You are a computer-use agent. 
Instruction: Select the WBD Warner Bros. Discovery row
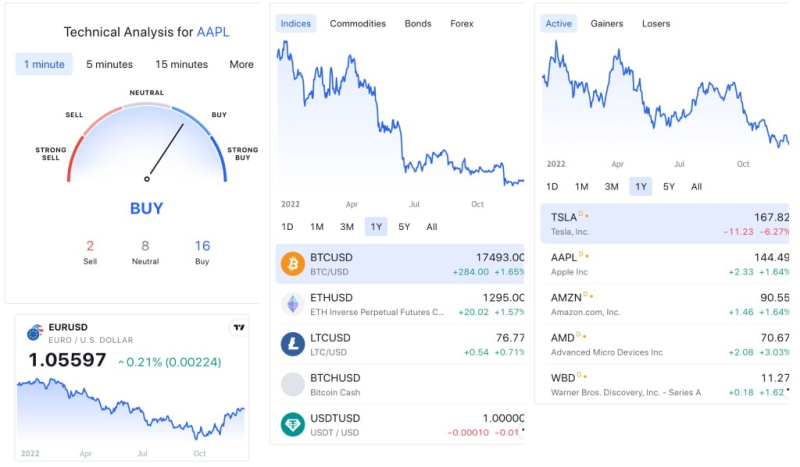tap(665, 384)
